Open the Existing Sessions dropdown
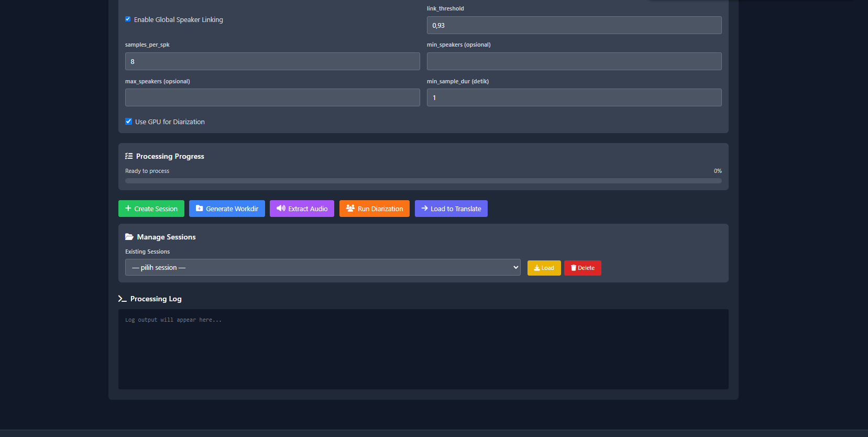Image resolution: width=868 pixels, height=437 pixels. click(323, 267)
